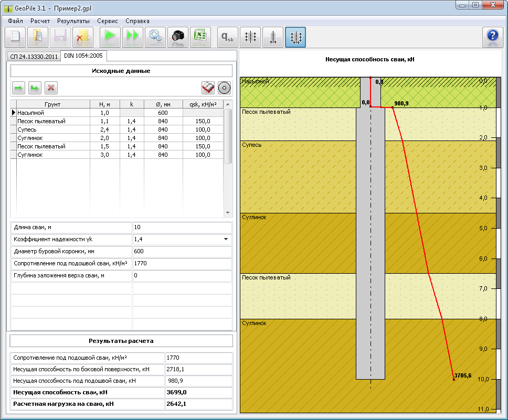Run calculation with green play icon
508x420 pixels.
110,37
